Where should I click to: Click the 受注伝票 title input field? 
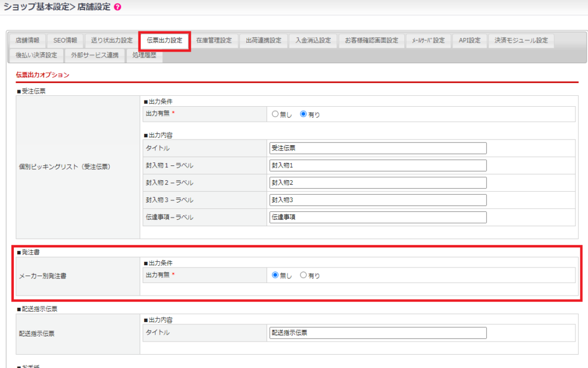377,148
